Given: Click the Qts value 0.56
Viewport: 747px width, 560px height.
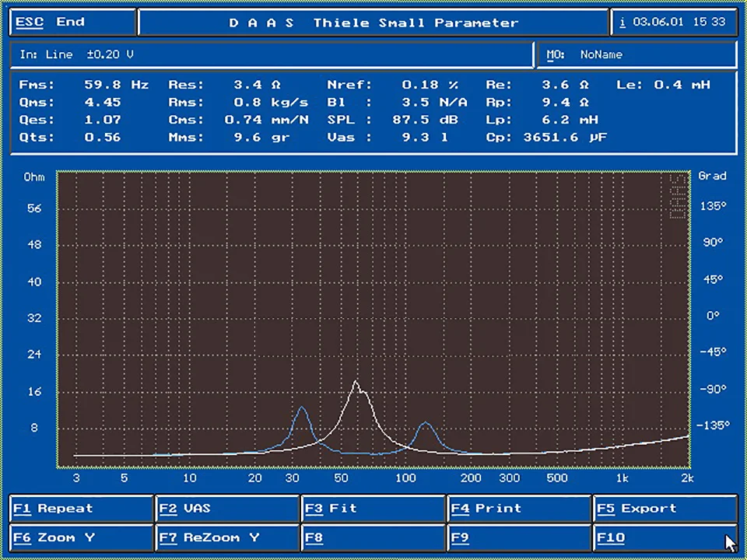Looking at the screenshot, I should [103, 138].
